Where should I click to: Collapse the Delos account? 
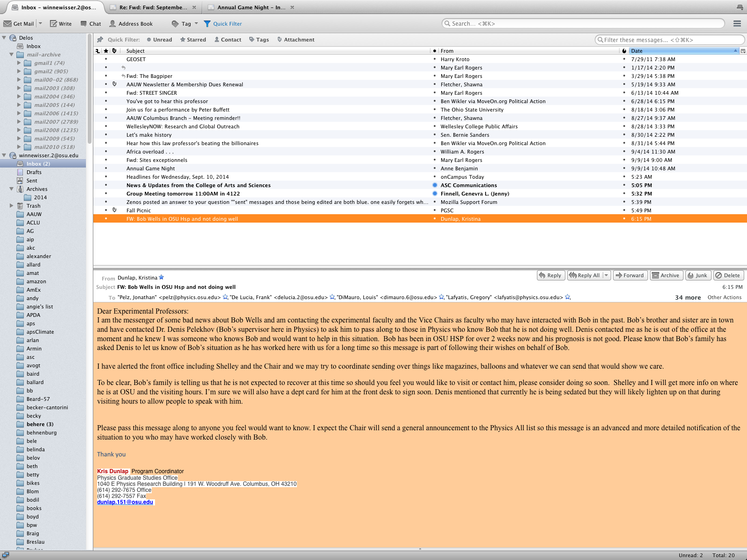[x=4, y=38]
